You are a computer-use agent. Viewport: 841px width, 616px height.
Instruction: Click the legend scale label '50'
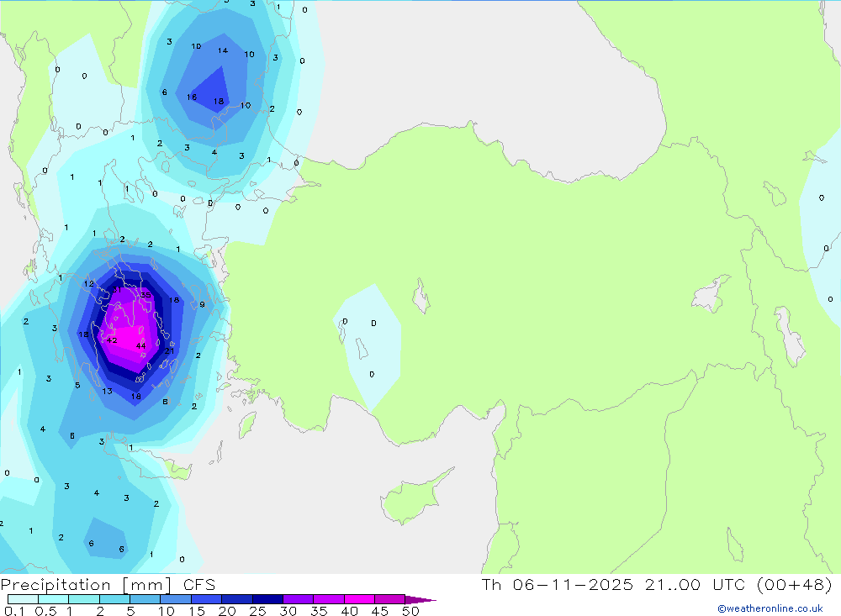410,611
